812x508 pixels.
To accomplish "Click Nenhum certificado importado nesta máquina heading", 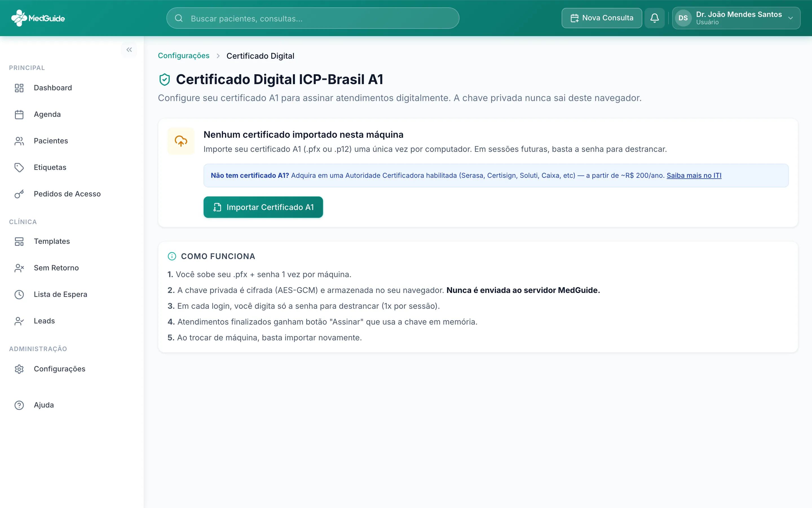I will [x=303, y=135].
